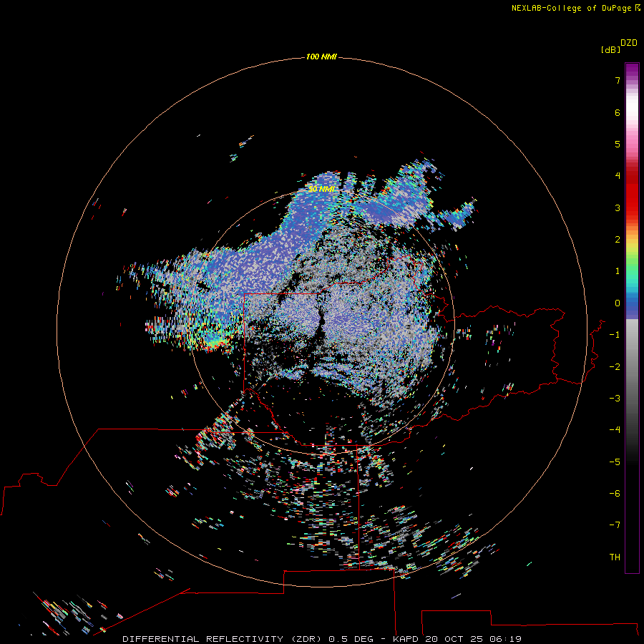Click the 4 value on color scale
The width and height of the screenshot is (644, 644).
tap(618, 176)
